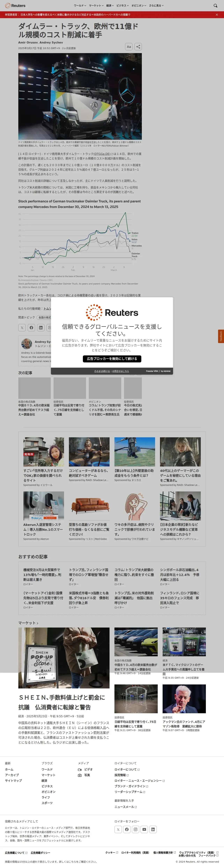
Task: Open アックマン氏のファンド story headline
Action: [x=184, y=724]
